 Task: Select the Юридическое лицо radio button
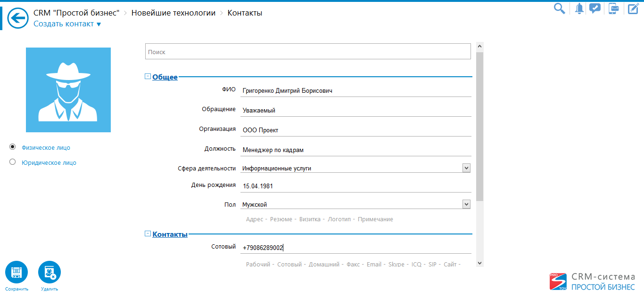click(13, 162)
